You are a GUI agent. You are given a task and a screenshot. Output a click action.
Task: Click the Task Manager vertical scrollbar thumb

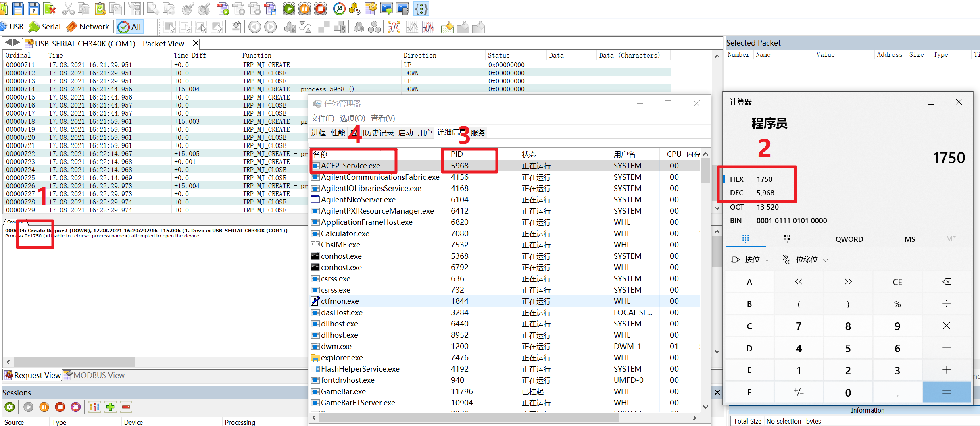[x=705, y=171]
